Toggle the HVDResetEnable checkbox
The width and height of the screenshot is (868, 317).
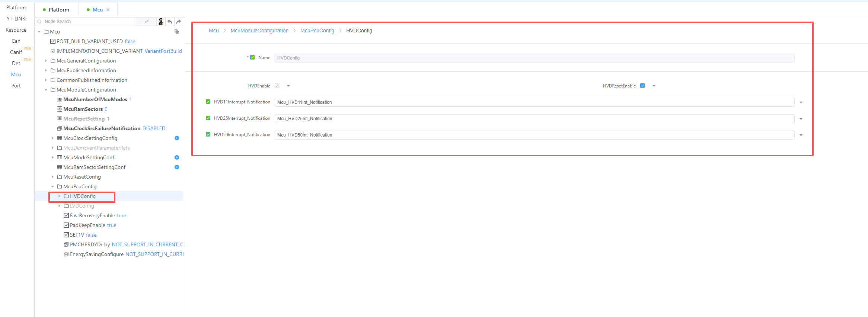[642, 86]
